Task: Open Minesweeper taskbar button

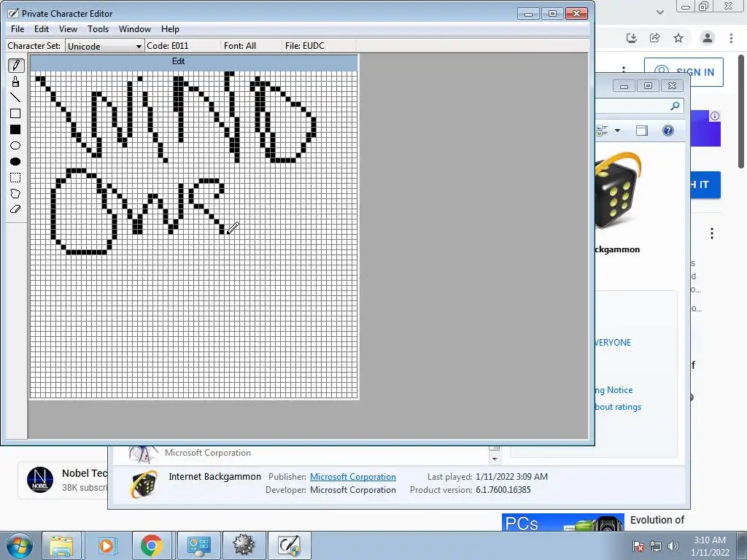Action: [244, 545]
